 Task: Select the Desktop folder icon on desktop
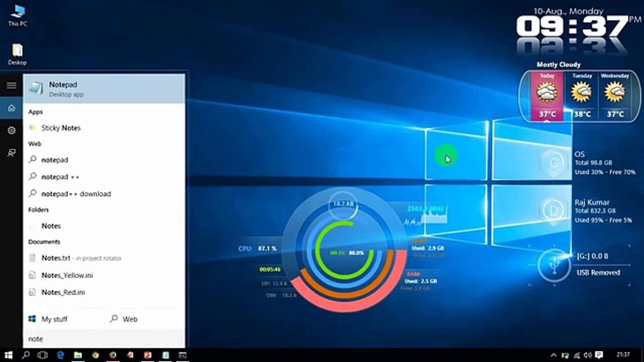coord(17,54)
